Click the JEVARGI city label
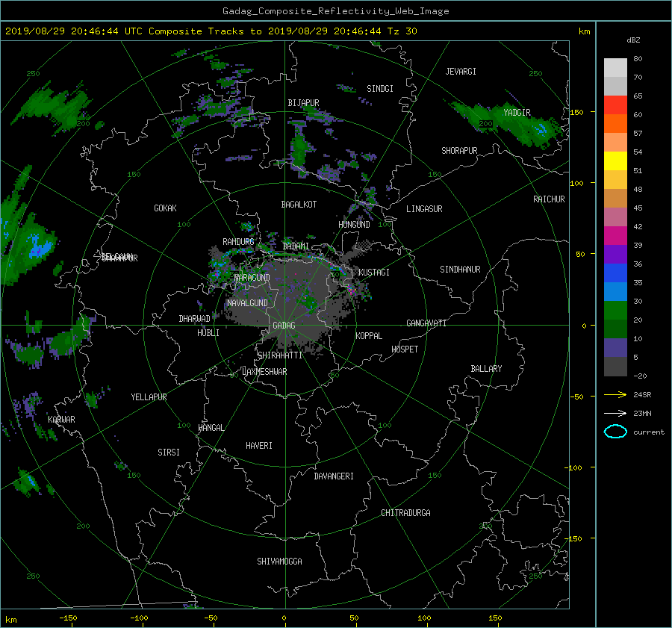The width and height of the screenshot is (672, 628). [461, 72]
